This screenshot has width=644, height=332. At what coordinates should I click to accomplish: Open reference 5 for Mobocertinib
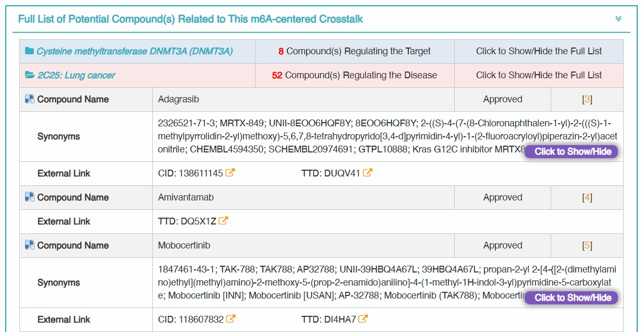[x=587, y=245]
